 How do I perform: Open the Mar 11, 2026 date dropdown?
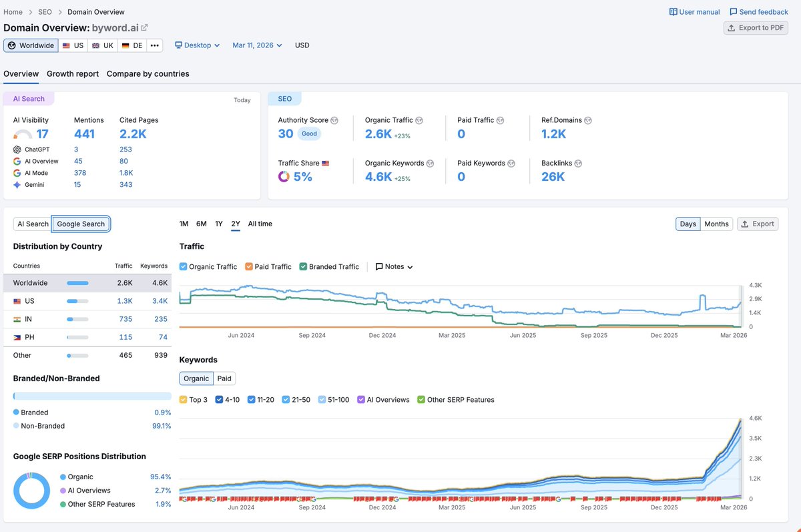(x=257, y=45)
